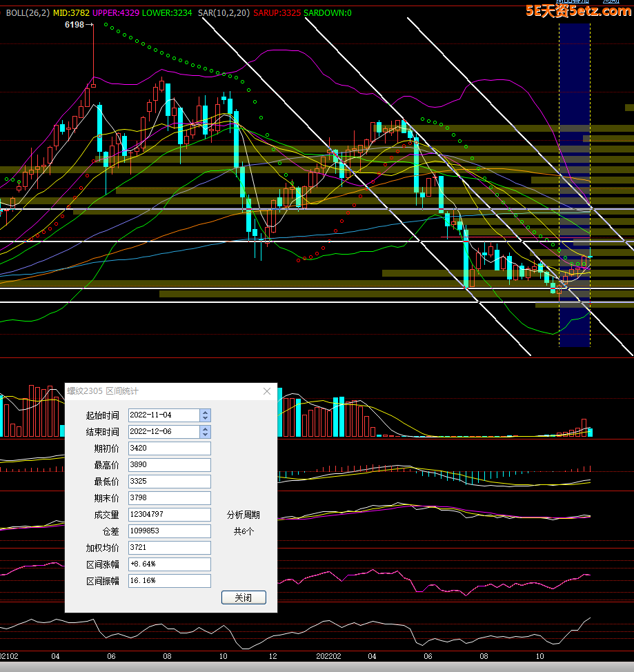
Task: Click the 成交量 label
Action: [x=106, y=515]
